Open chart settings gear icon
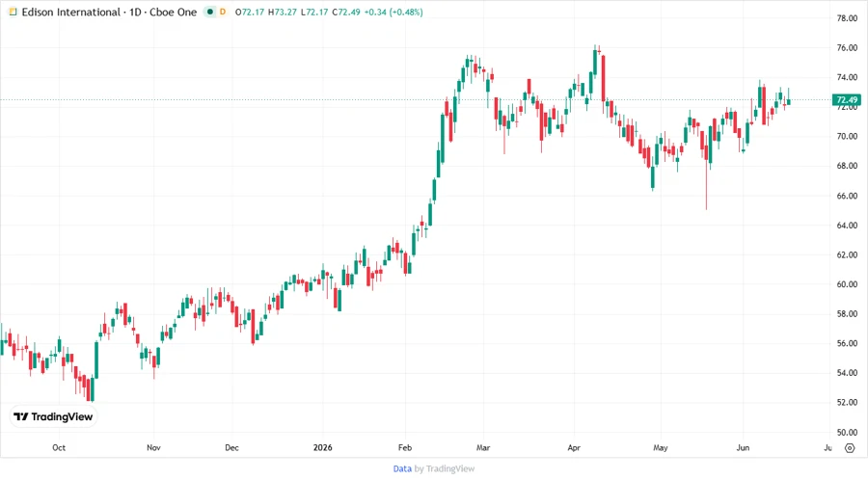The height and width of the screenshot is (480, 868). coord(850,448)
